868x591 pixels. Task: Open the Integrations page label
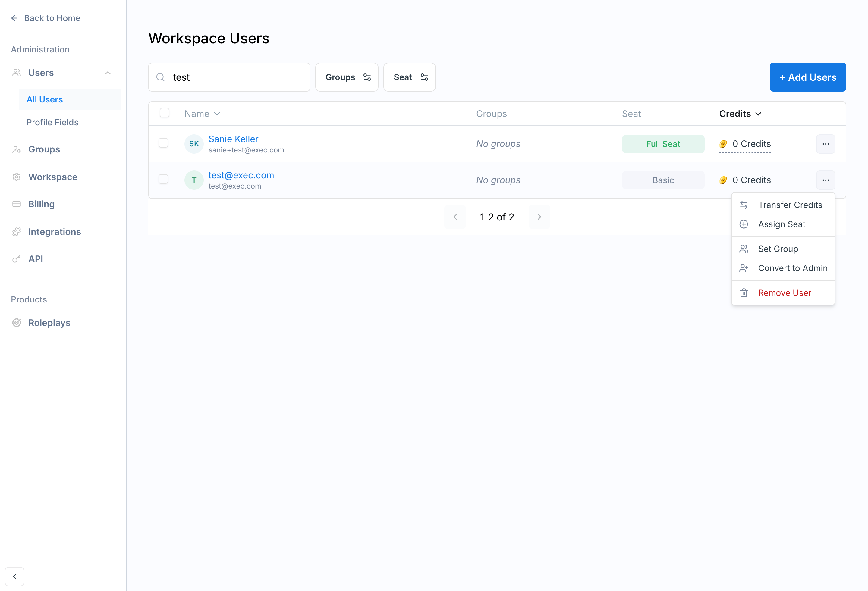click(55, 232)
